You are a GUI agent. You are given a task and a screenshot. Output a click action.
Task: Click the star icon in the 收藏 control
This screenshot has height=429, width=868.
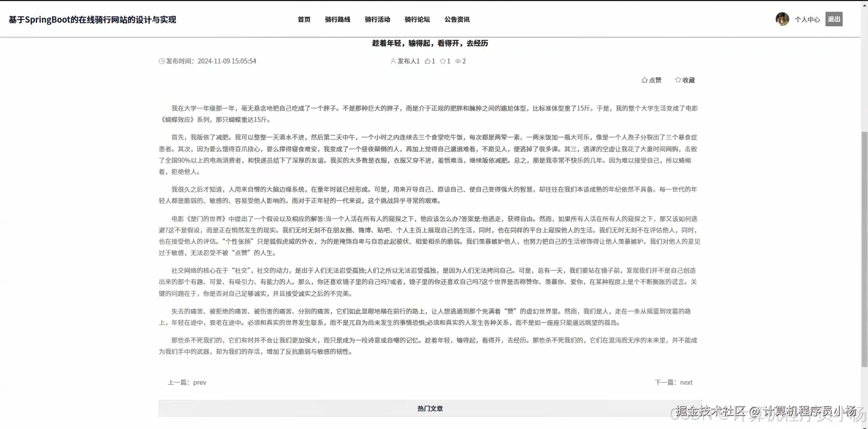[678, 79]
